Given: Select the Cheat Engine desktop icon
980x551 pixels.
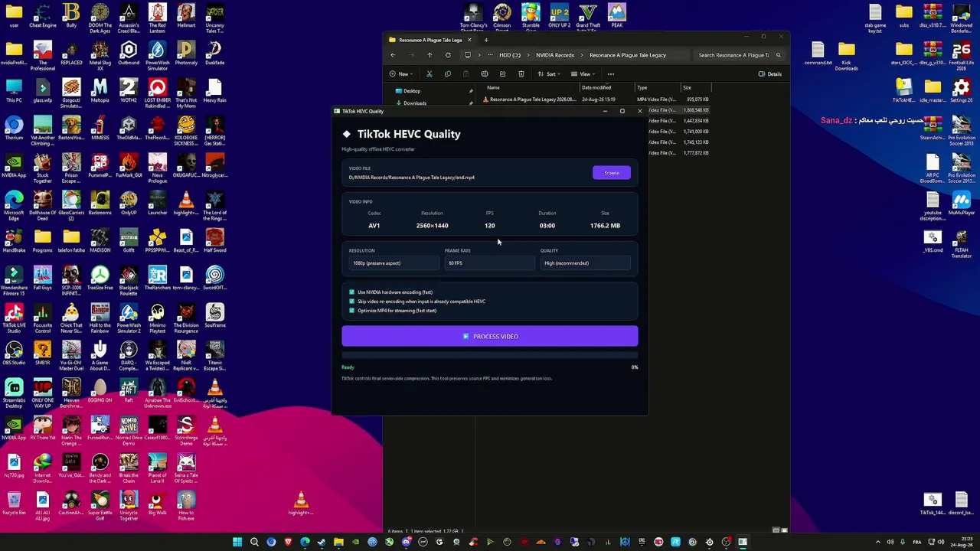Looking at the screenshot, I should (43, 16).
